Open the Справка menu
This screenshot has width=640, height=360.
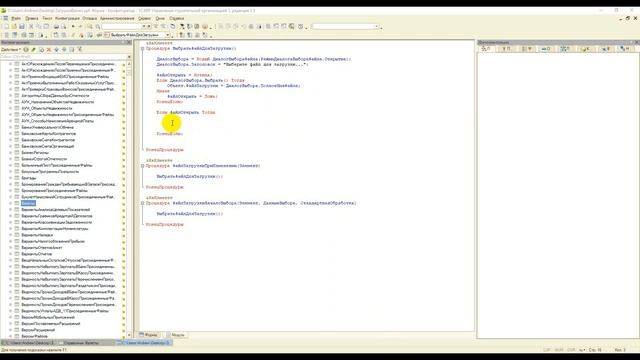click(x=176, y=18)
